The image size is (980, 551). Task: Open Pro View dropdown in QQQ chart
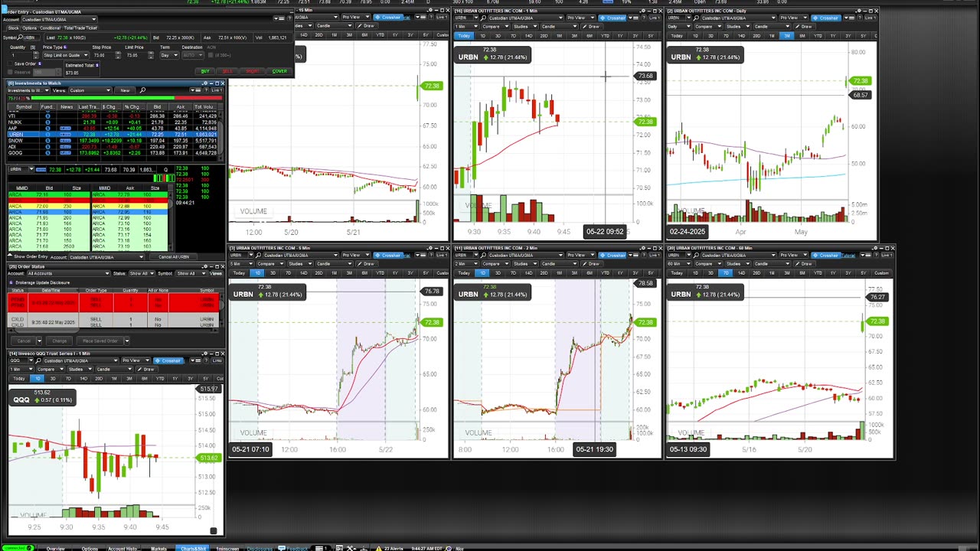tap(136, 360)
